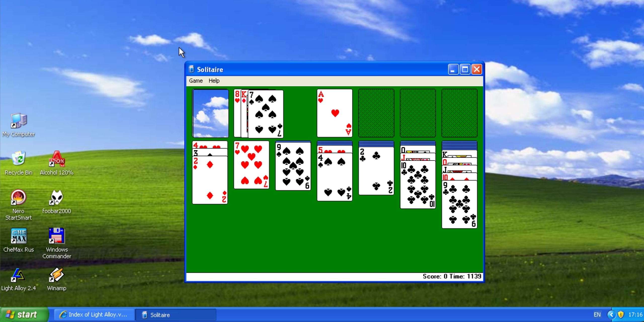Open the Help menu

point(214,81)
